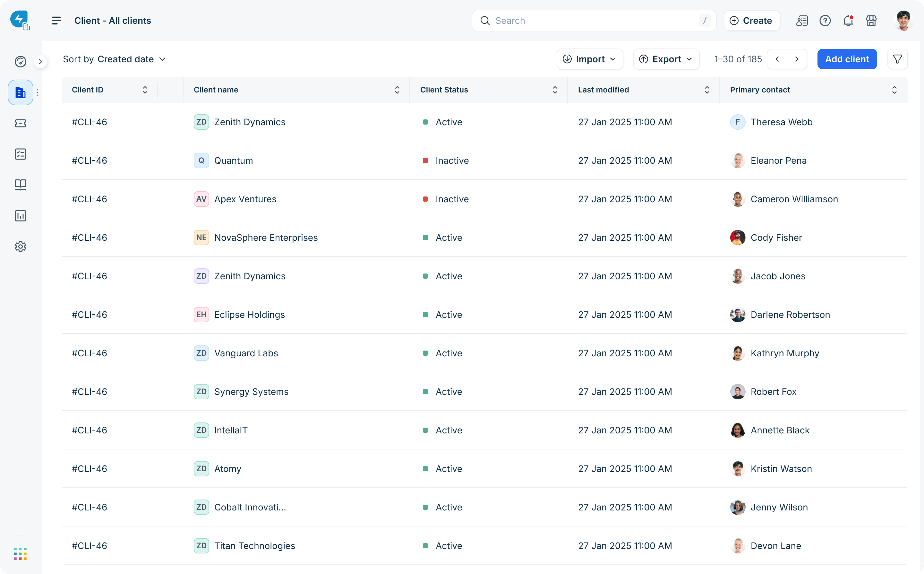
Task: Click the Add client button
Action: pos(847,59)
